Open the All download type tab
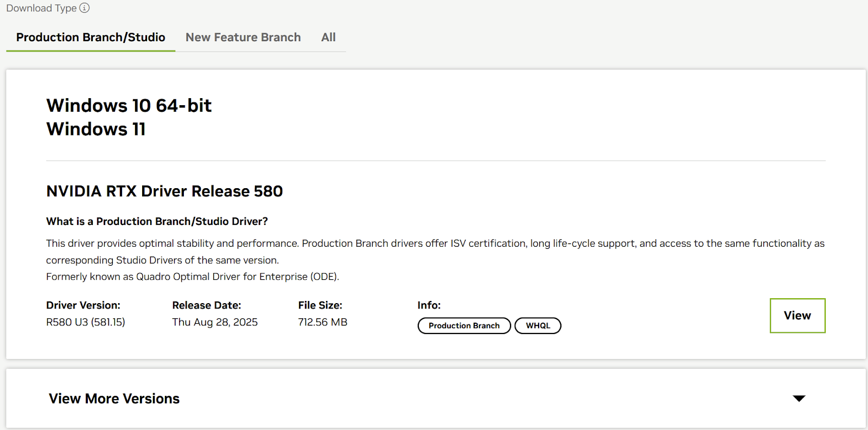 [328, 37]
